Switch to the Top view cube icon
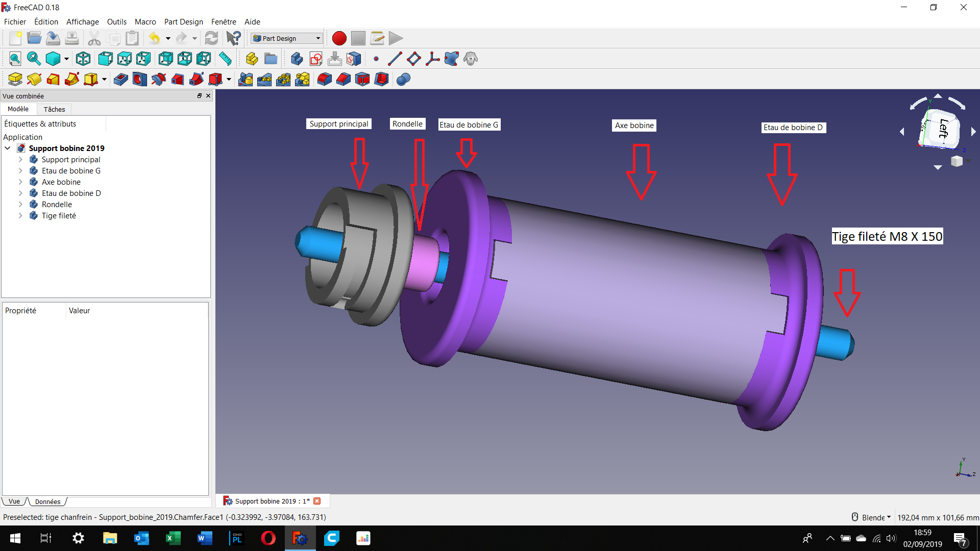Screen dimensions: 980x551 (x=125, y=59)
